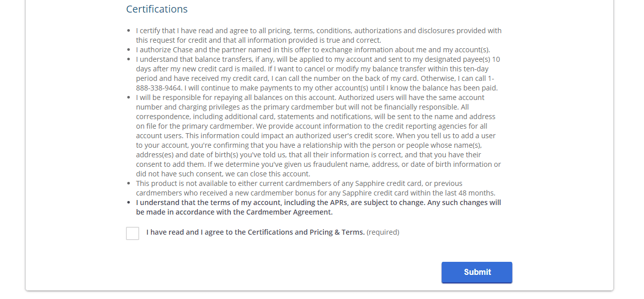Viewport: 644px width, 299px height.
Task: Click 'Pricing & Terms' in the checkbox label
Action: [337, 232]
